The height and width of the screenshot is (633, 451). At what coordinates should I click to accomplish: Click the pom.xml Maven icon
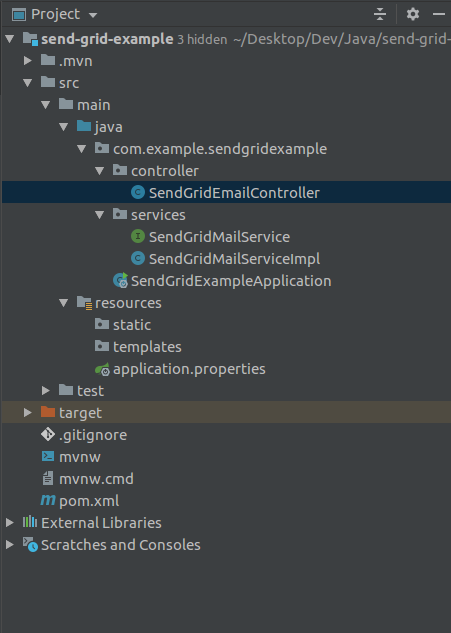coord(48,501)
